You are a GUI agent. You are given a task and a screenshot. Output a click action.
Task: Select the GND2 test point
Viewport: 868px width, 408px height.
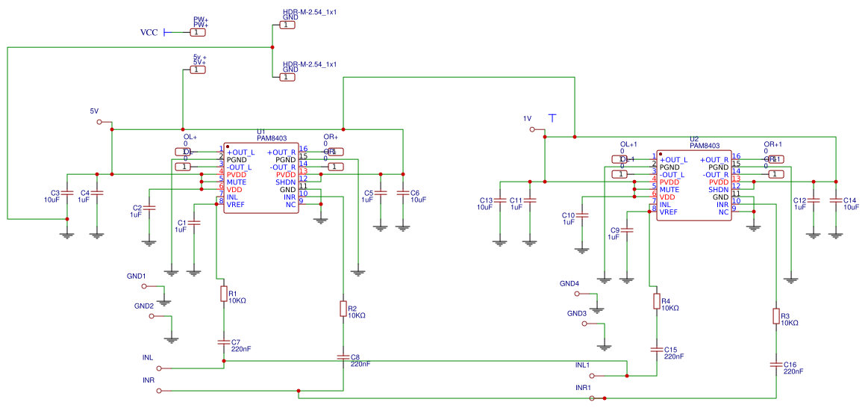(152, 316)
